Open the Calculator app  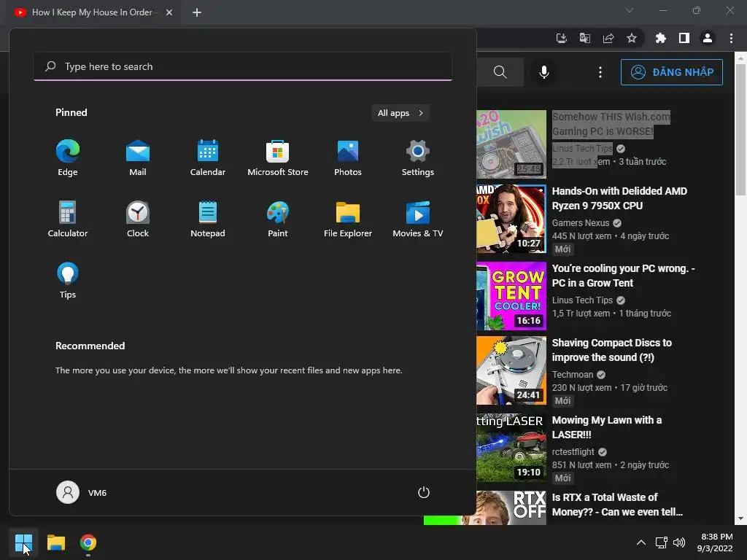[x=68, y=219]
